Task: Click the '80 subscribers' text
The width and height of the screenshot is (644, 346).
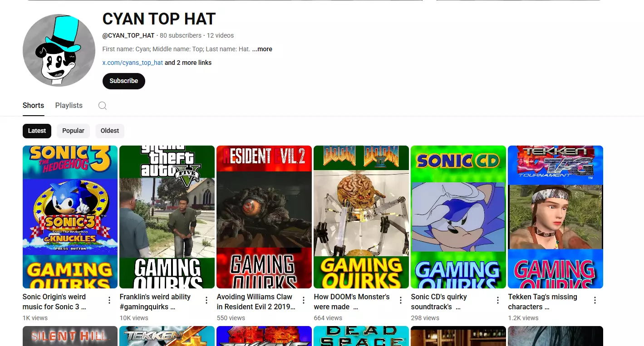Action: click(x=181, y=35)
